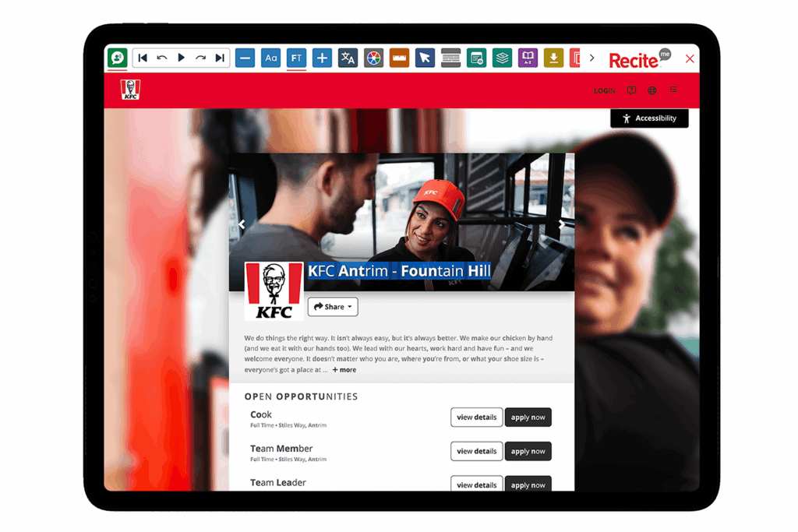Image resolution: width=798 pixels, height=532 pixels.
Task: Click apply now for the Cook position
Action: 528,417
